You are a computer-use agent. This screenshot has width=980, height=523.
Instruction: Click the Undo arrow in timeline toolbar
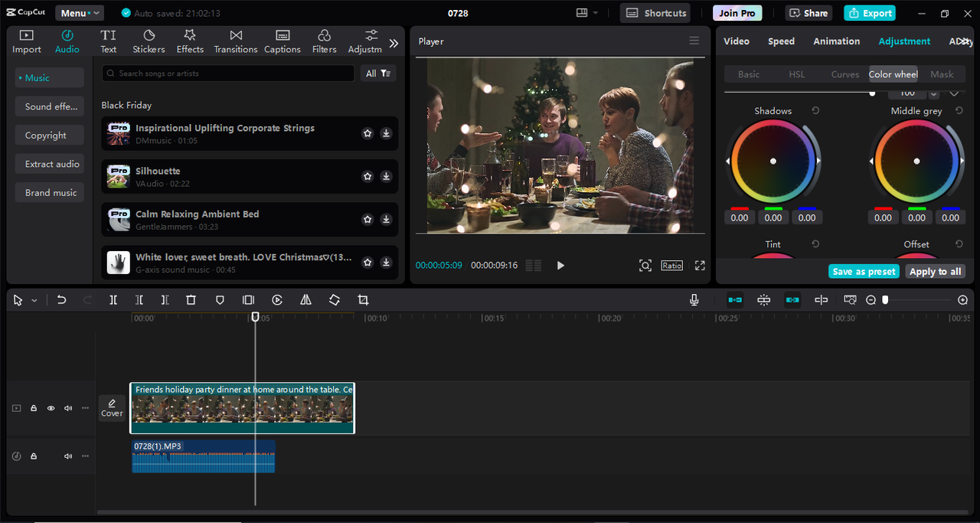pyautogui.click(x=61, y=300)
